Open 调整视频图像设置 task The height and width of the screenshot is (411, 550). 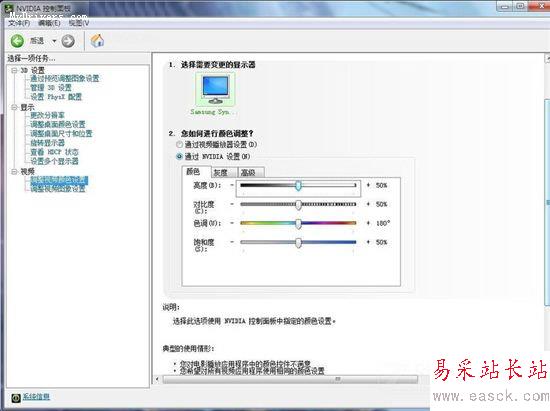coord(58,189)
